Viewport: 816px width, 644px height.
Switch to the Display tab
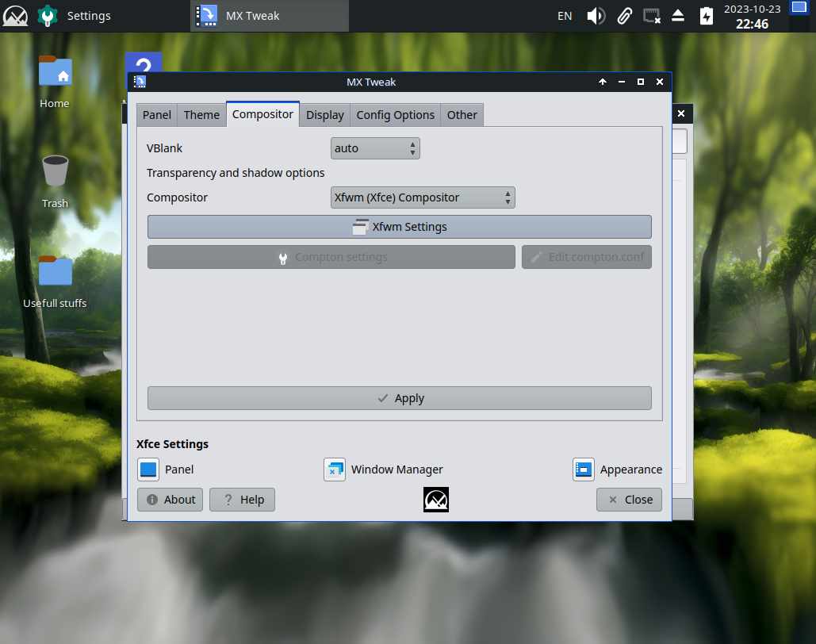pyautogui.click(x=325, y=115)
